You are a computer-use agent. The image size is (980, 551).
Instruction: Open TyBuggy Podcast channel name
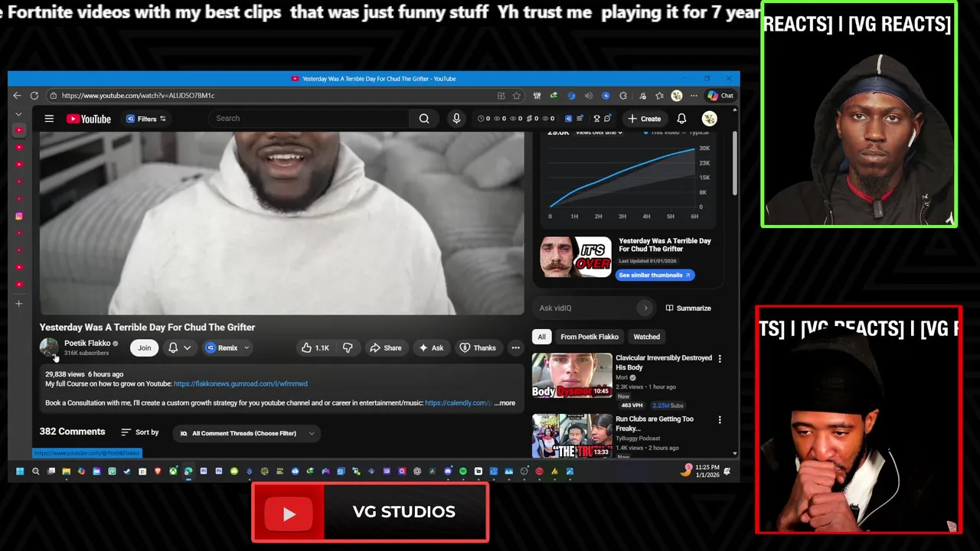click(x=638, y=439)
